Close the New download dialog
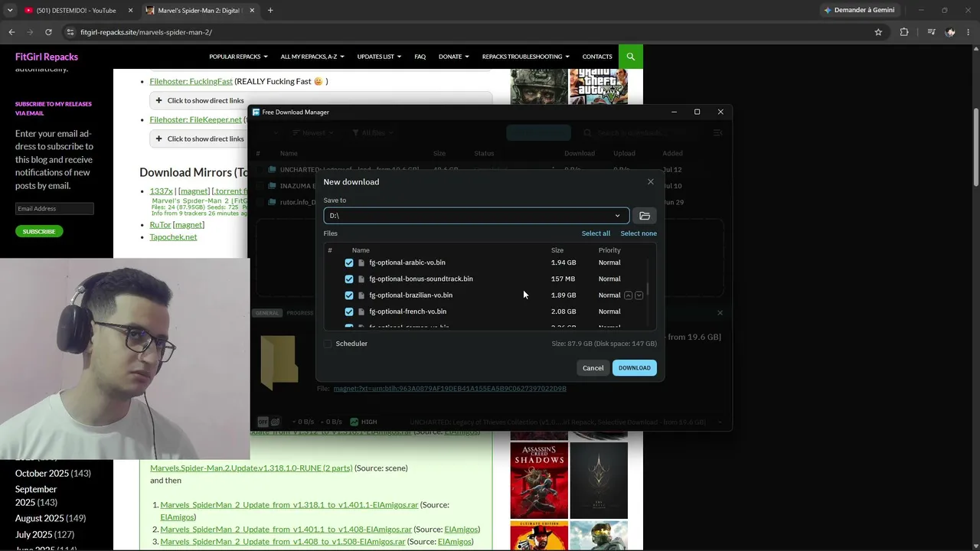The height and width of the screenshot is (551, 980). tap(651, 181)
